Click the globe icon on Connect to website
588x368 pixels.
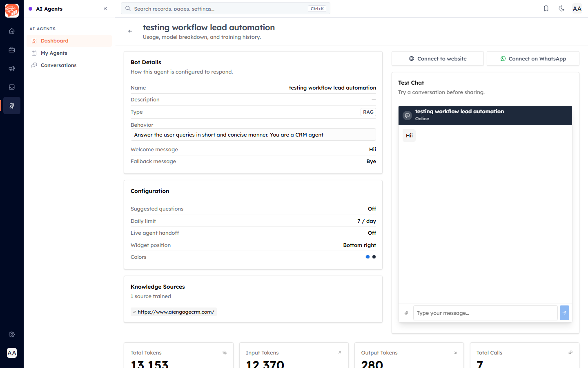(412, 59)
